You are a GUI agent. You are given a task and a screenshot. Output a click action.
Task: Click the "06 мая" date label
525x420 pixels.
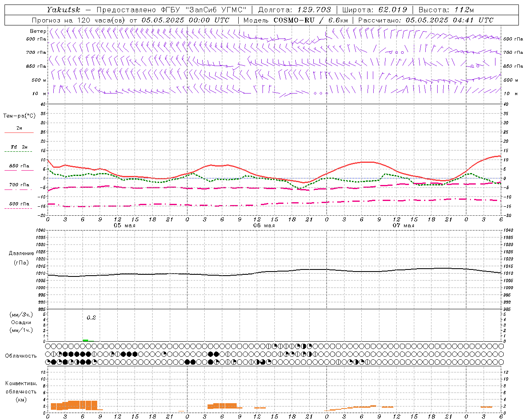[264, 226]
